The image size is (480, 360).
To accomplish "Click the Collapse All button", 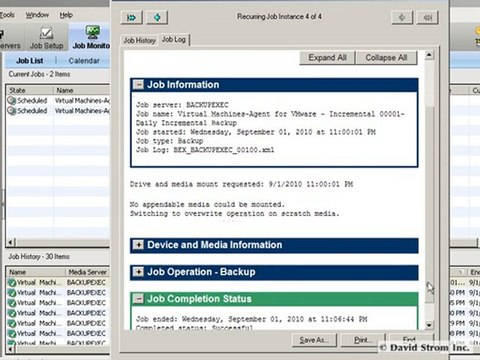I will click(386, 58).
